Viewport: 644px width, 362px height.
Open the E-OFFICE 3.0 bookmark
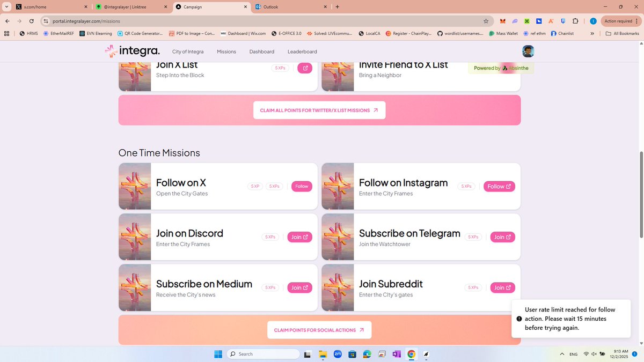[x=287, y=33]
